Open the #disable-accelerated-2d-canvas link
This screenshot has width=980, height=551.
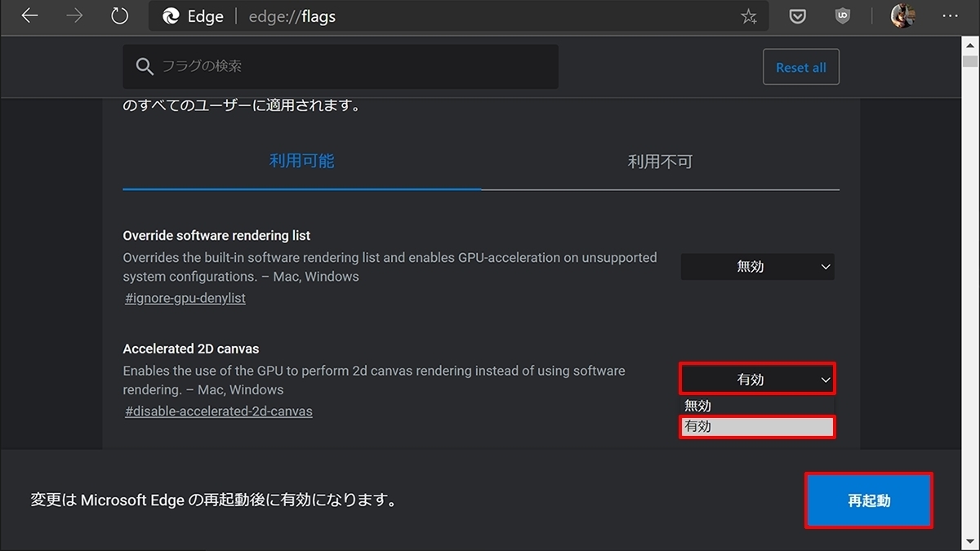219,411
